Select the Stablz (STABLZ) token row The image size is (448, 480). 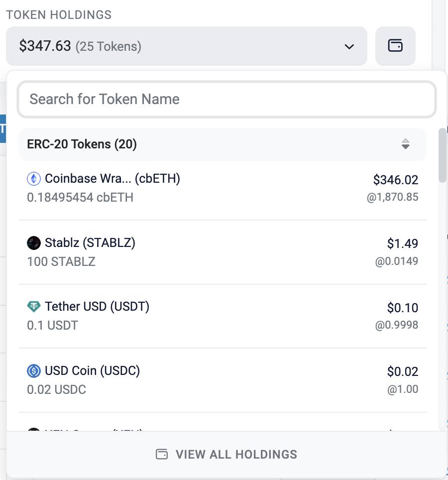click(223, 252)
